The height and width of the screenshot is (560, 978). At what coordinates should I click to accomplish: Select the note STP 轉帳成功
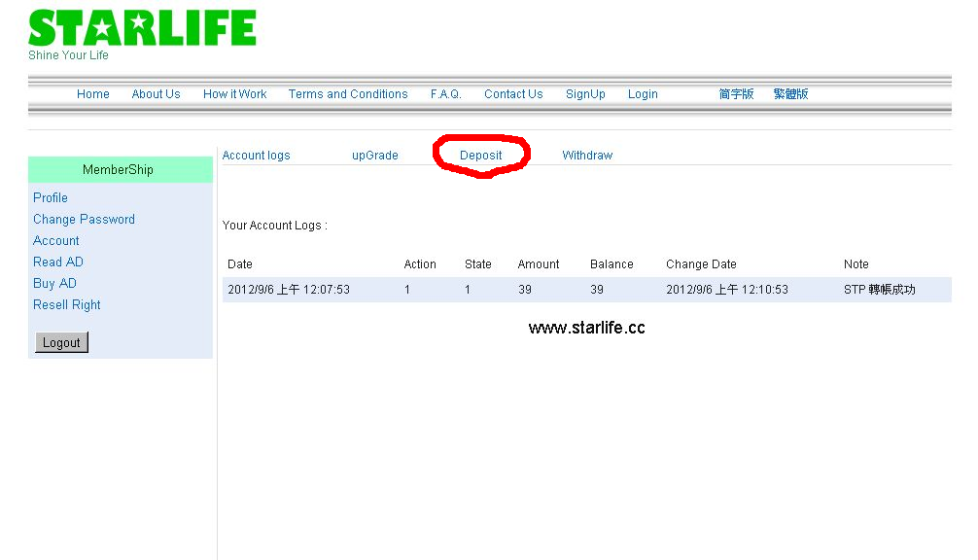880,290
